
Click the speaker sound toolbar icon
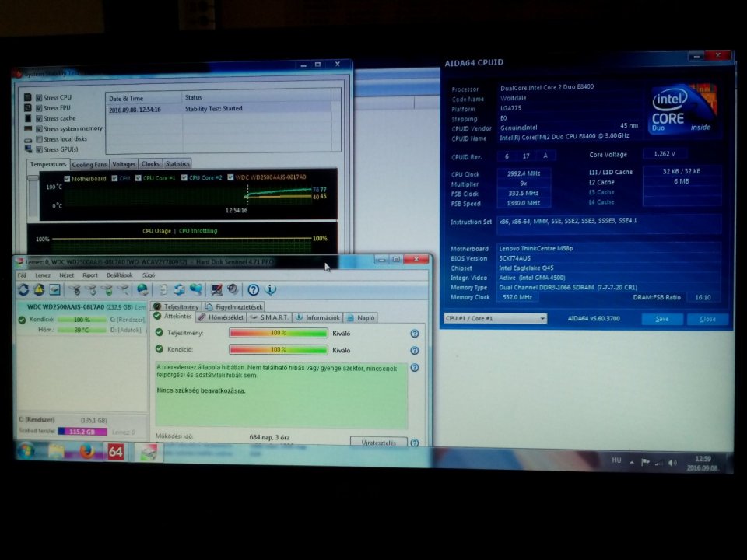coord(233,289)
